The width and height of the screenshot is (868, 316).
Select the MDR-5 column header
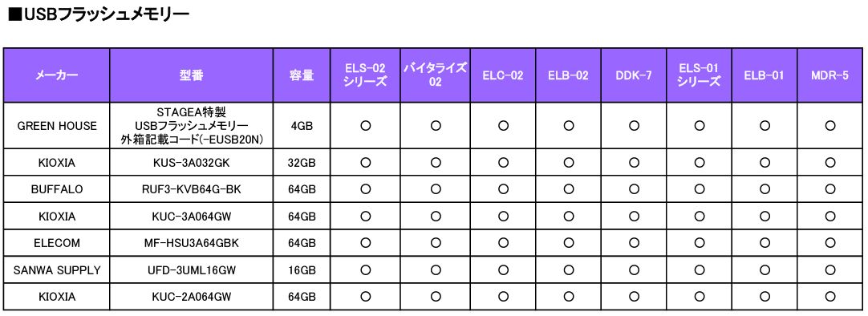829,75
